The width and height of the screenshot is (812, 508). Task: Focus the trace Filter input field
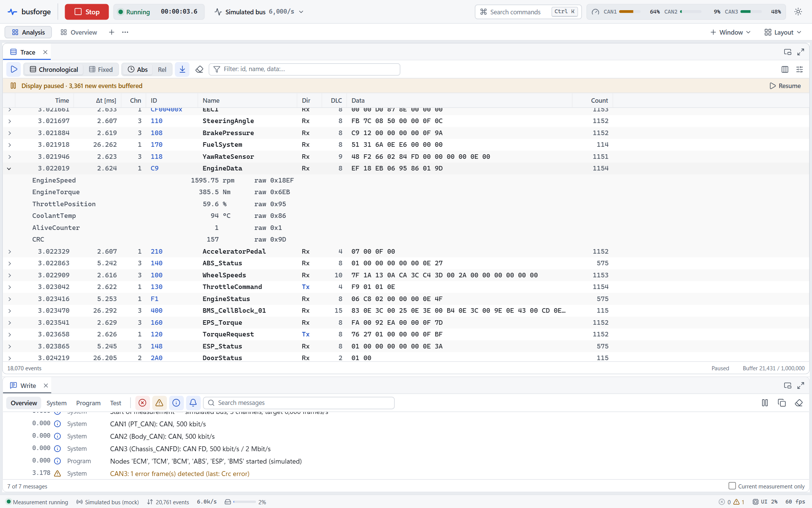coord(304,69)
